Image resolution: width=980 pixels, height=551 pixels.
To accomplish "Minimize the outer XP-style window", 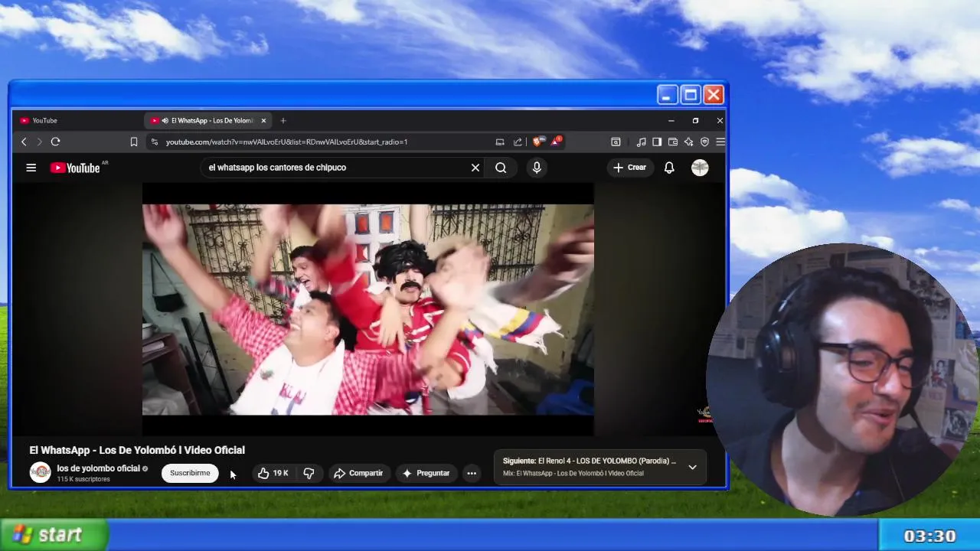I will click(x=666, y=95).
